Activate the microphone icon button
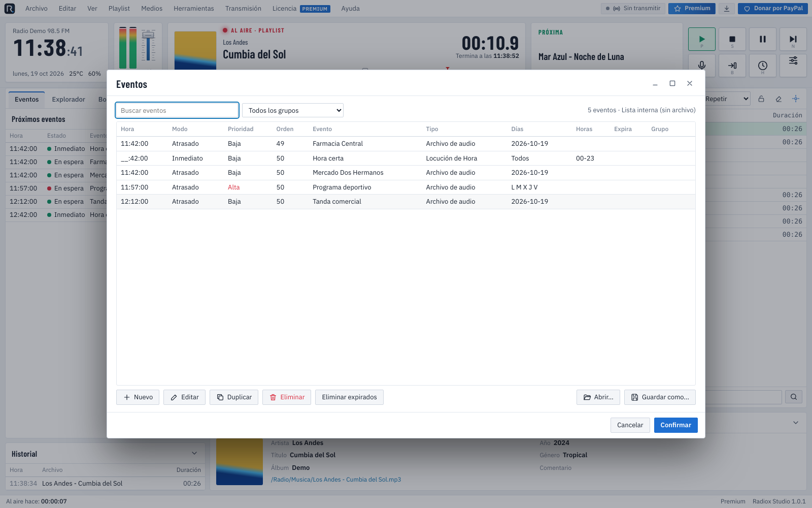This screenshot has height=508, width=812. point(702,66)
